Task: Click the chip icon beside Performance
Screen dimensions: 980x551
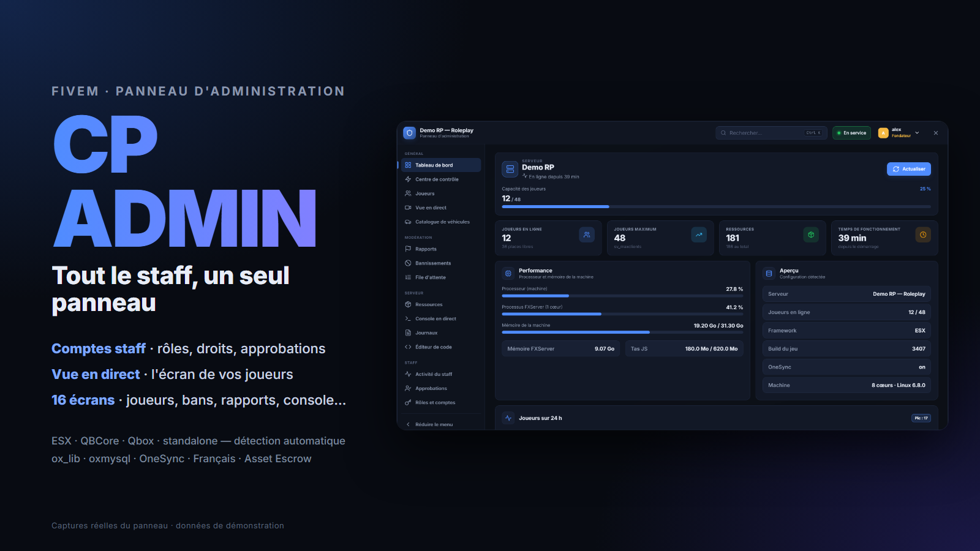Action: coord(508,274)
